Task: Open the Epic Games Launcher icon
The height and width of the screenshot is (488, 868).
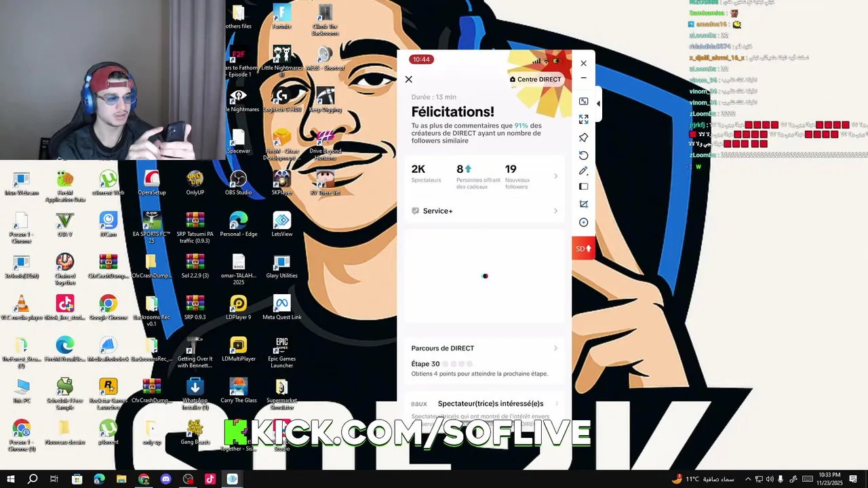Action: [x=281, y=352]
